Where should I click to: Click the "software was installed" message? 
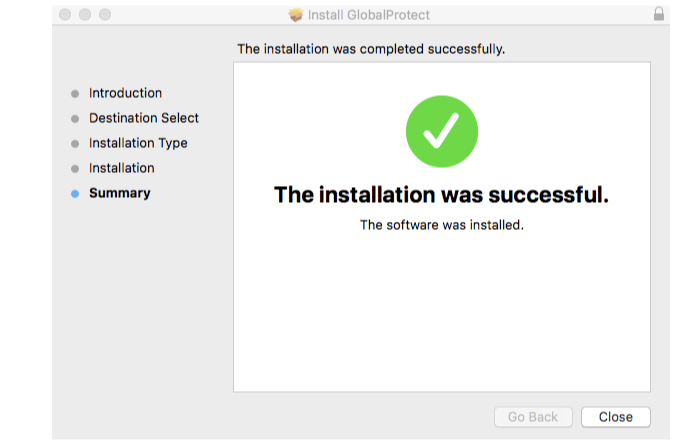point(441,225)
